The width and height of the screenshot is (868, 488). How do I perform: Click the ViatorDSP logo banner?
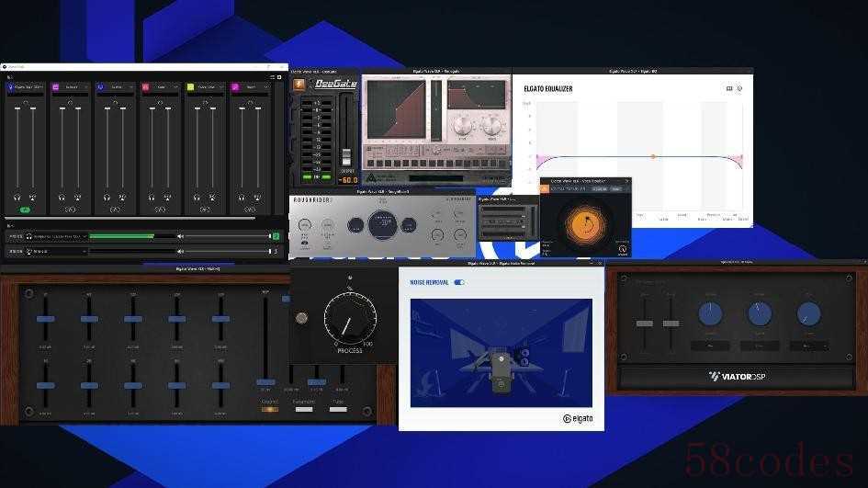pyautogui.click(x=737, y=377)
